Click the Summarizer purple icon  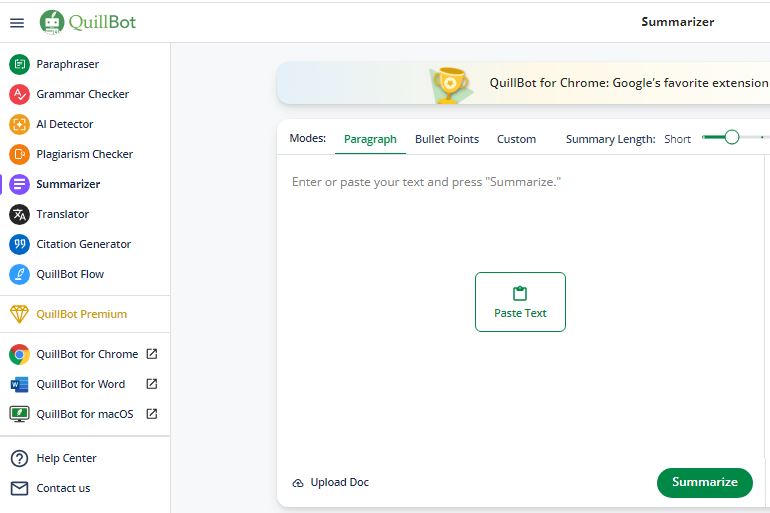point(20,184)
